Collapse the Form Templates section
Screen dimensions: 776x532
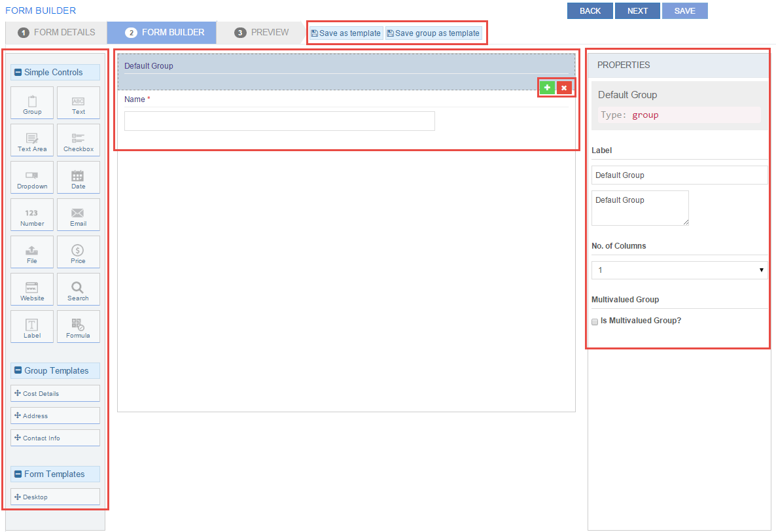[18, 474]
